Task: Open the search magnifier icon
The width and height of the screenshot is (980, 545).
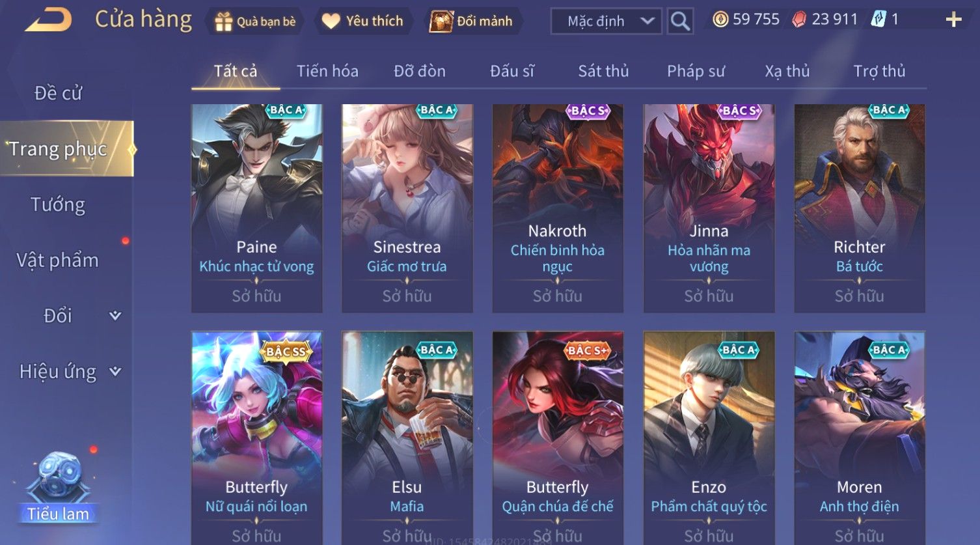Action: 680,21
